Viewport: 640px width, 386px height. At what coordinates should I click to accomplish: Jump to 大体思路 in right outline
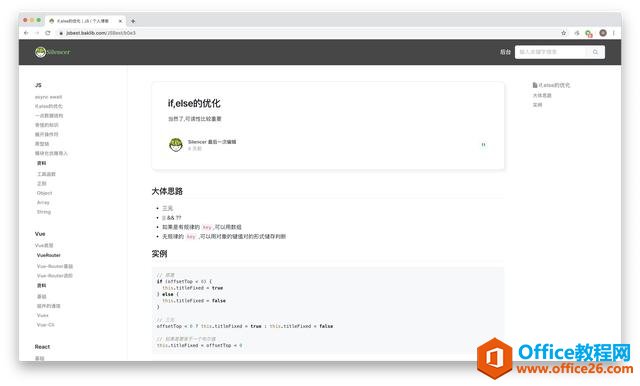pos(542,95)
